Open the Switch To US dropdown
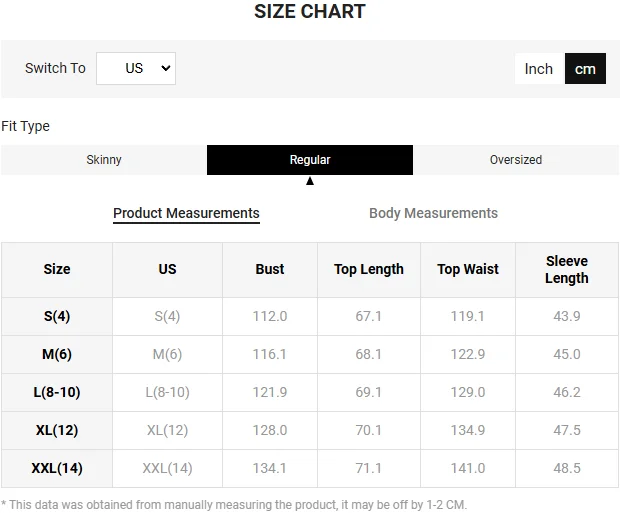This screenshot has width=620, height=513. (136, 68)
